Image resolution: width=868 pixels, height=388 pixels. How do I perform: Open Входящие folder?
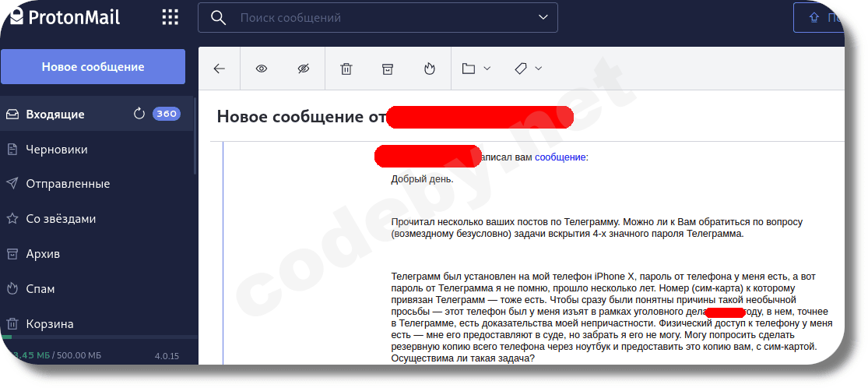[x=97, y=115]
